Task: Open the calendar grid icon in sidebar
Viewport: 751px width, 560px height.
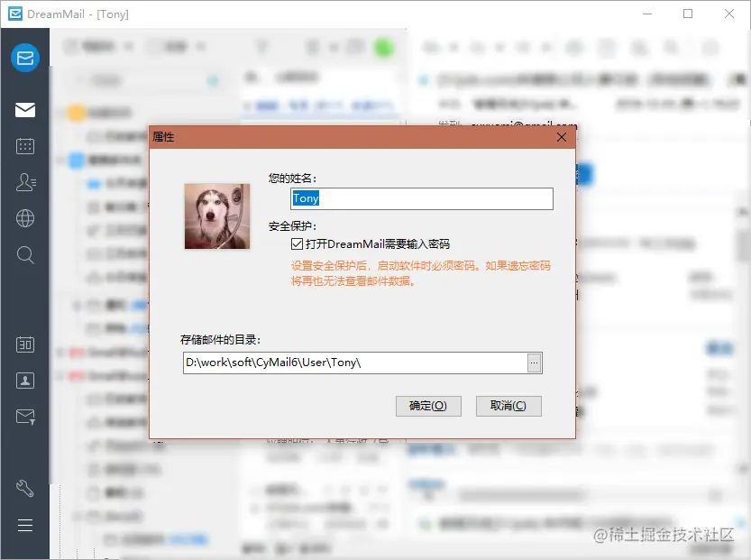Action: (x=25, y=145)
